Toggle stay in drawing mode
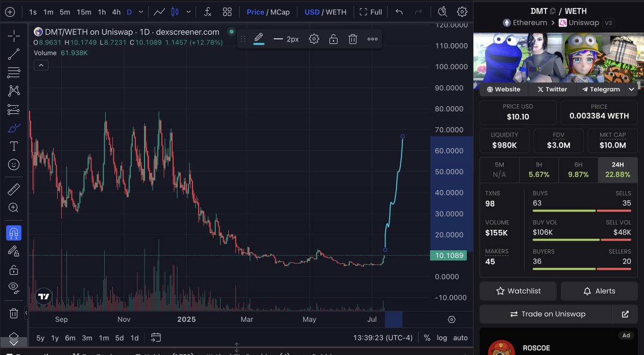644x355 pixels. (13, 251)
